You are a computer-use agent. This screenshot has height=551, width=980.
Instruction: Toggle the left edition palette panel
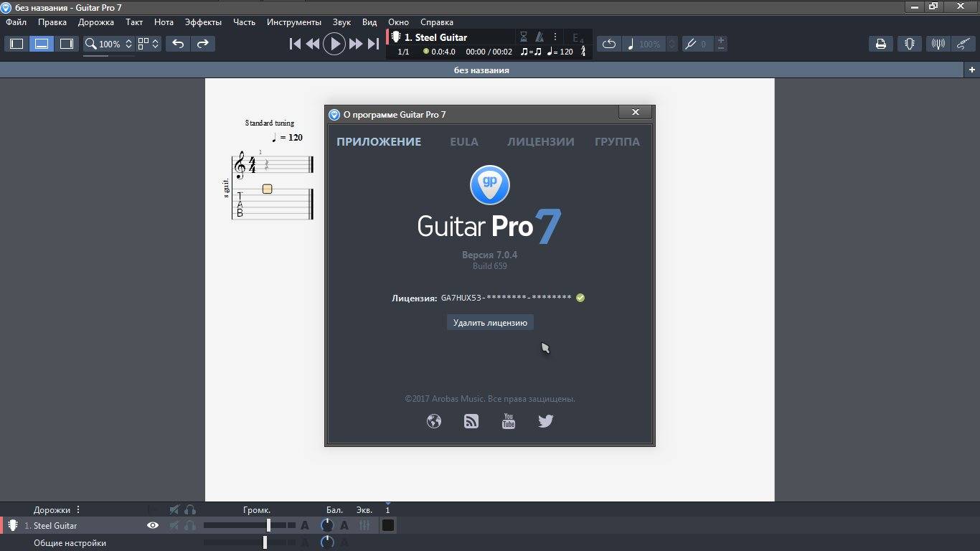tap(17, 44)
